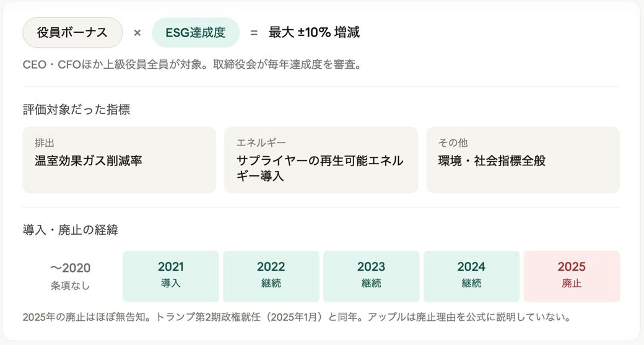
Task: Click the エネルギー category label
Action: point(261,143)
